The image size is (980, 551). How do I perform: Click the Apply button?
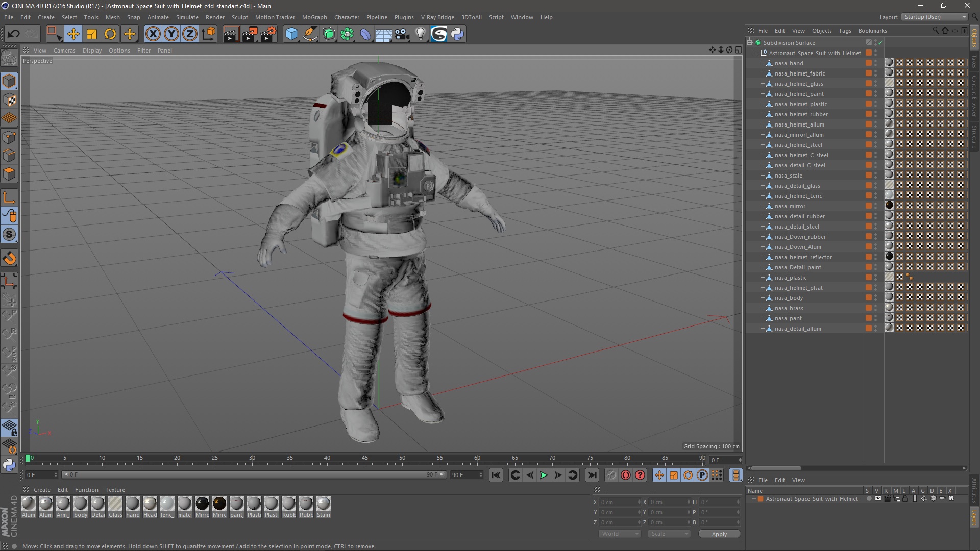point(719,534)
